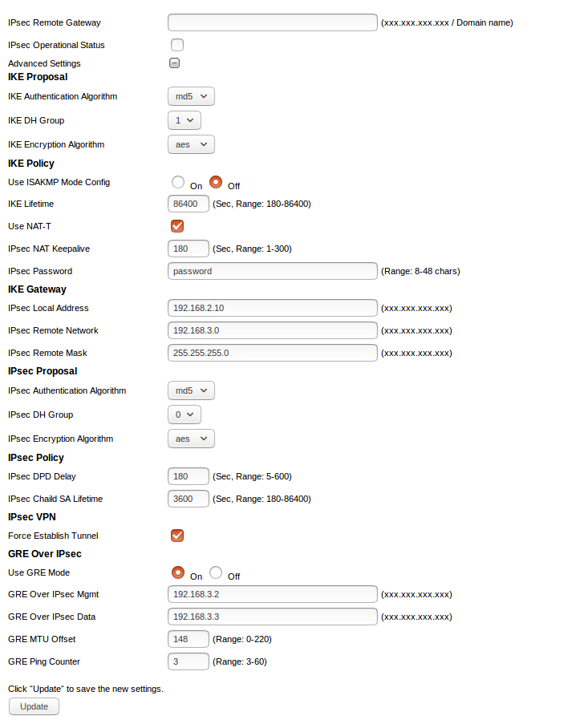Disable the Force Establish Tunnel checkbox
576x728 pixels.
(177, 536)
